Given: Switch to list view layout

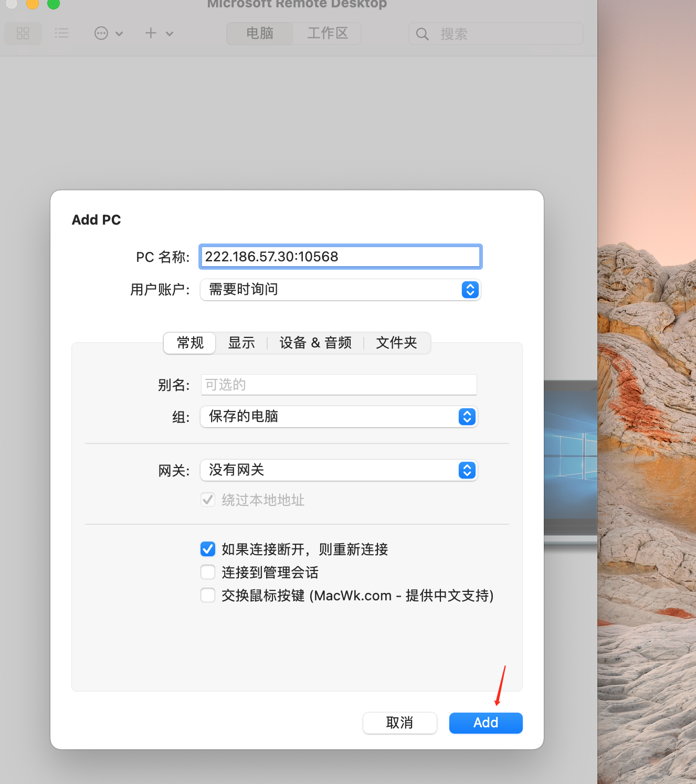Looking at the screenshot, I should pos(61,33).
